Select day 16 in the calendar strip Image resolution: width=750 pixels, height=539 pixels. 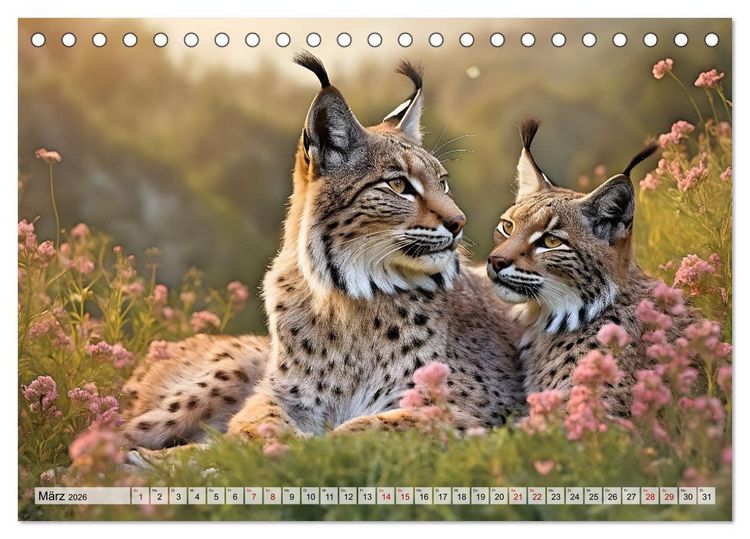tap(423, 496)
